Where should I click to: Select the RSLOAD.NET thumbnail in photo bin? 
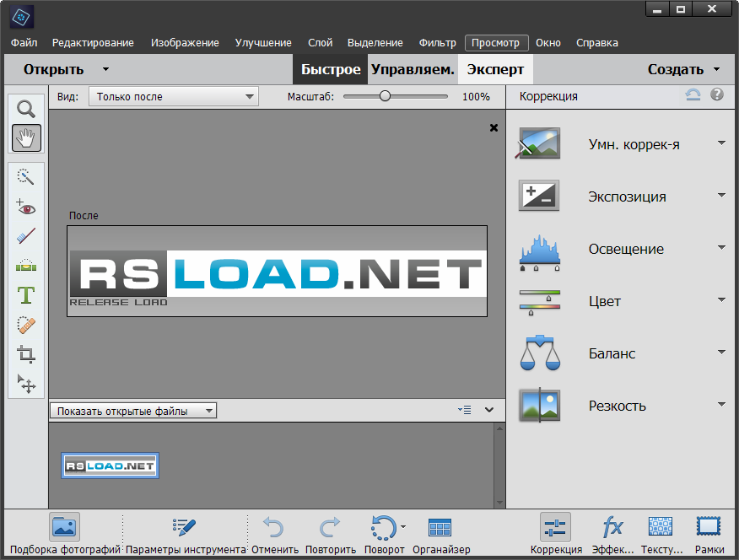pos(110,466)
